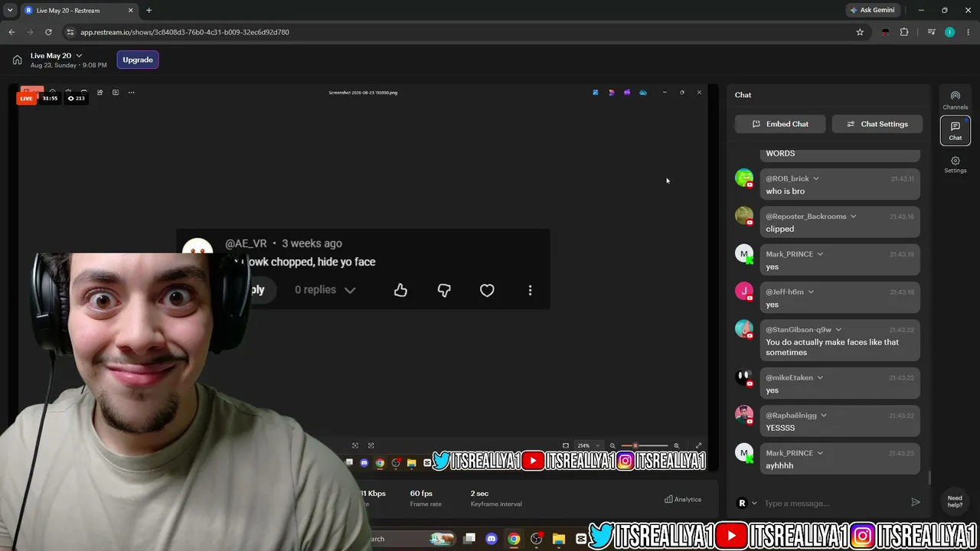The height and width of the screenshot is (551, 980).
Task: Open the Restream home icon
Action: point(17,60)
